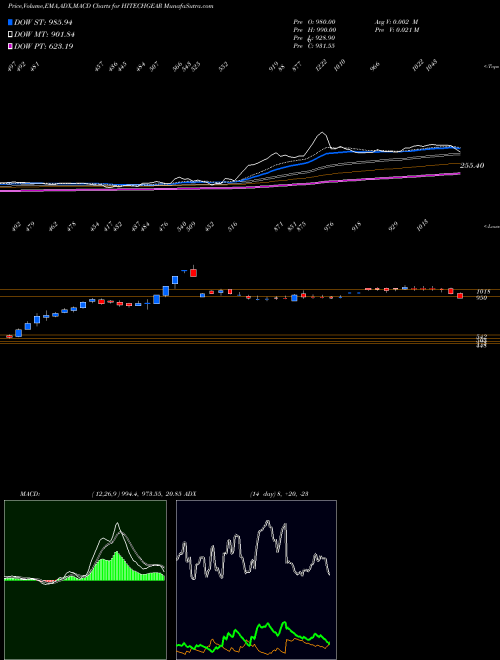Click the 976 low price label
500x660 pixels.
(x=328, y=226)
